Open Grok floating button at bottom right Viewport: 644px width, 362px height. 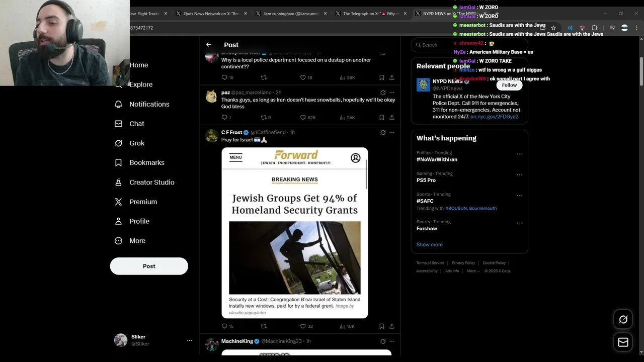pos(623,319)
